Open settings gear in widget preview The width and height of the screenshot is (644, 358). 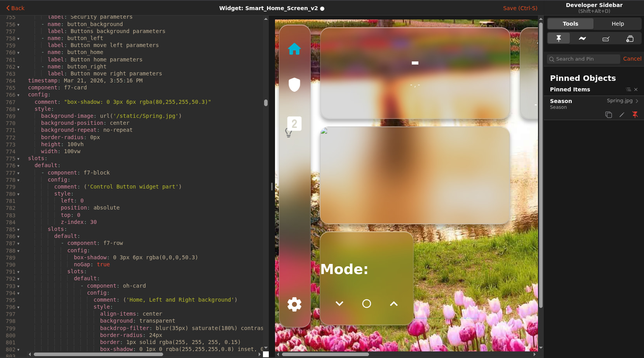point(294,304)
